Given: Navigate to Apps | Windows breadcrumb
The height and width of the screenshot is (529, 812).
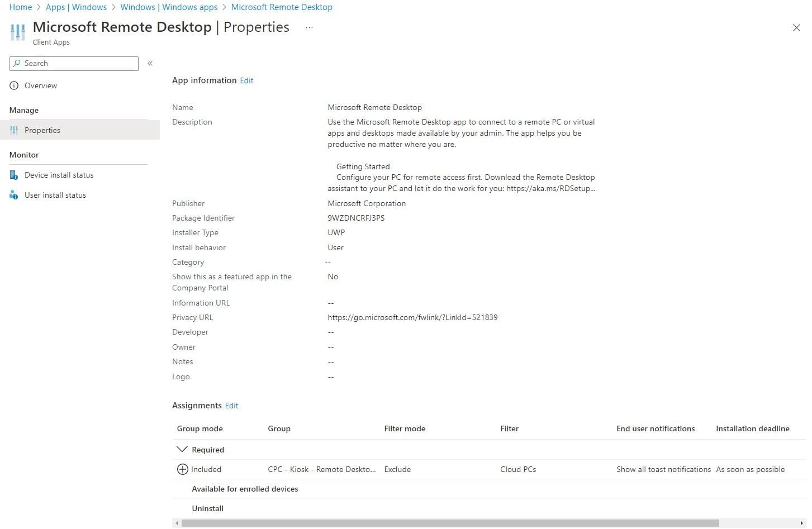Looking at the screenshot, I should (76, 7).
